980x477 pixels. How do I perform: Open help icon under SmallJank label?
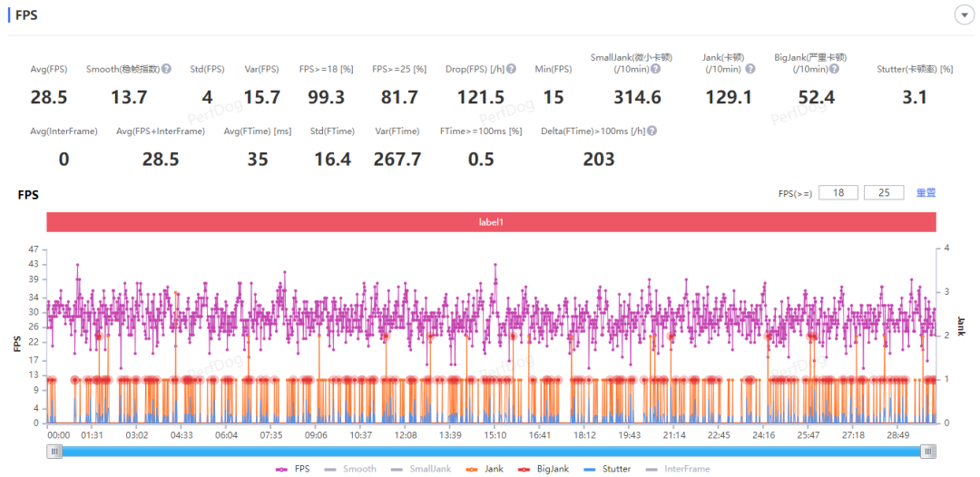[x=655, y=69]
